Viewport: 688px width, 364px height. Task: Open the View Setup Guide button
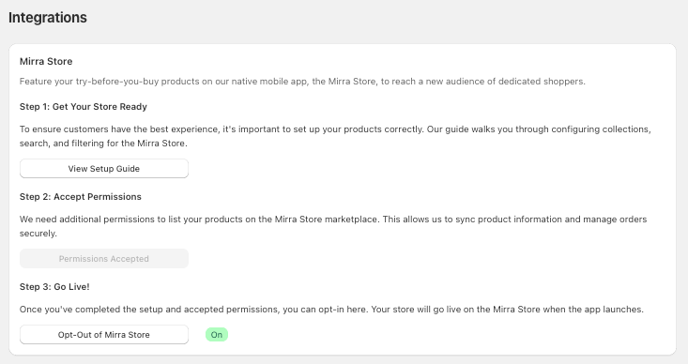(104, 168)
